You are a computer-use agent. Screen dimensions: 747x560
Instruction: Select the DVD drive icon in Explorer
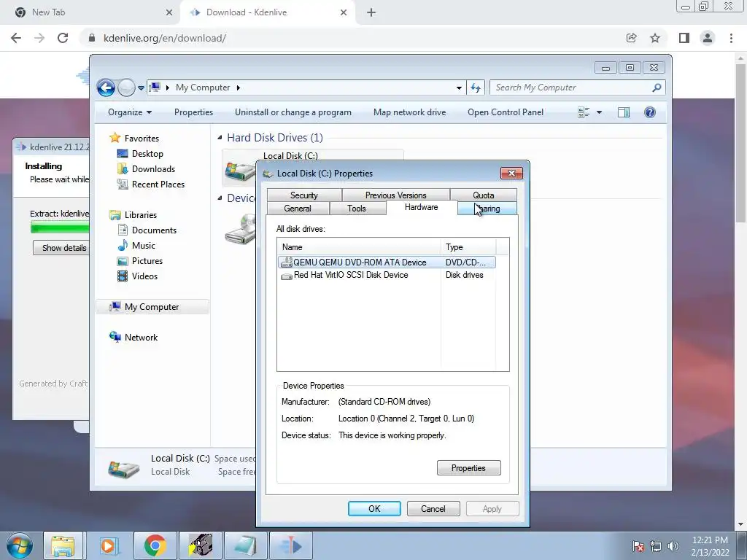point(241,230)
